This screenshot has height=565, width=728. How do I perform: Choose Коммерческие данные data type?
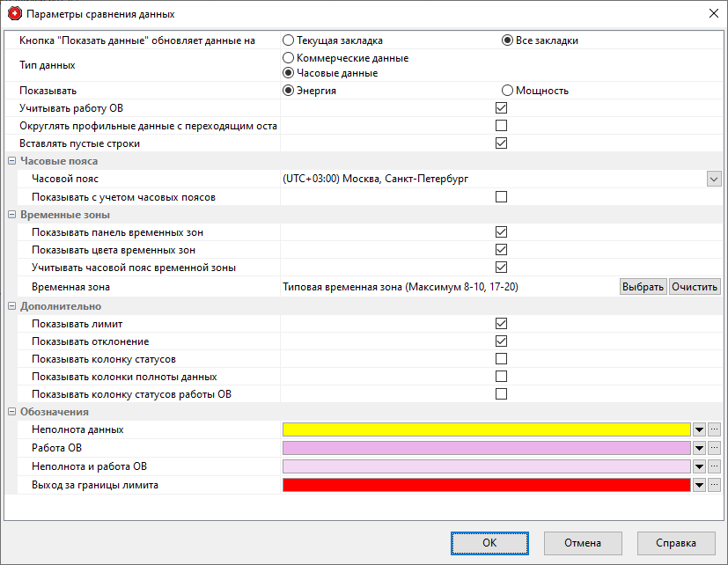(x=288, y=58)
